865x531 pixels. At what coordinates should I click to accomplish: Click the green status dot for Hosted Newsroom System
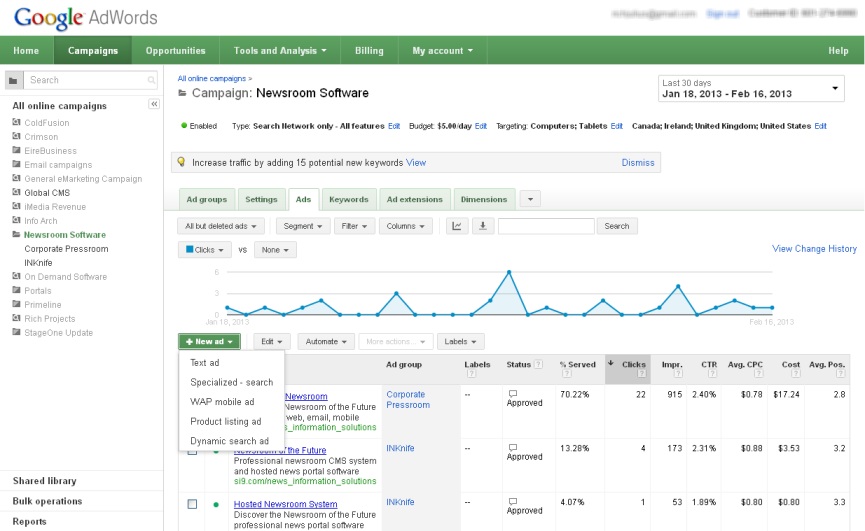click(x=216, y=505)
